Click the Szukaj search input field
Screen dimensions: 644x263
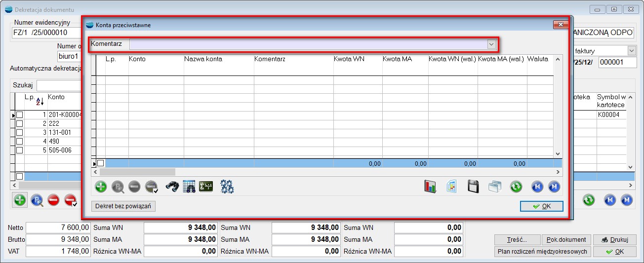[58, 85]
